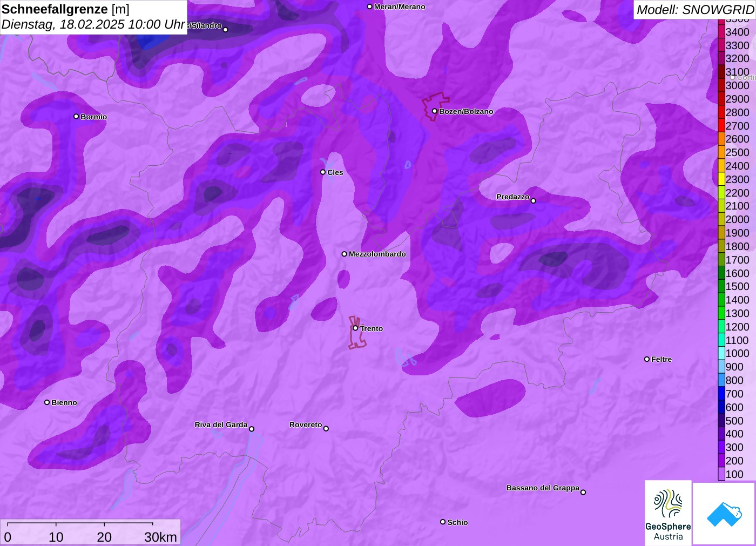Select the 100 m legend color swatch
This screenshot has height=546, width=756.
point(721,474)
